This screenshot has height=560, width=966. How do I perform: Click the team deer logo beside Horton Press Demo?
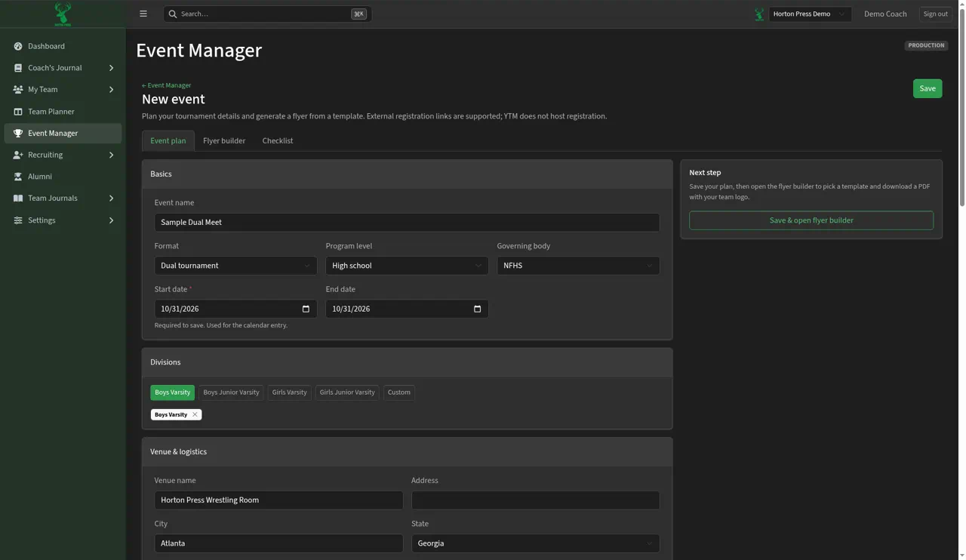pos(759,14)
